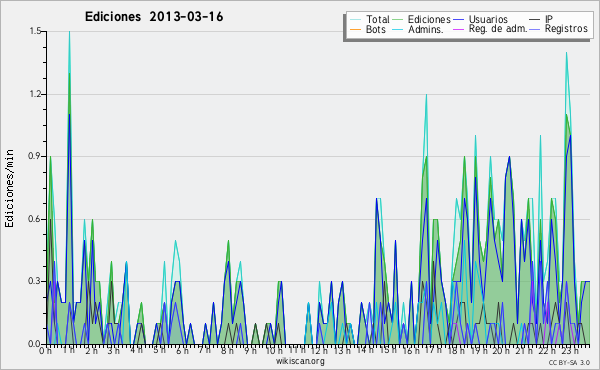The width and height of the screenshot is (600, 370).
Task: Click the '3 h' x-axis label
Action: 114,351
